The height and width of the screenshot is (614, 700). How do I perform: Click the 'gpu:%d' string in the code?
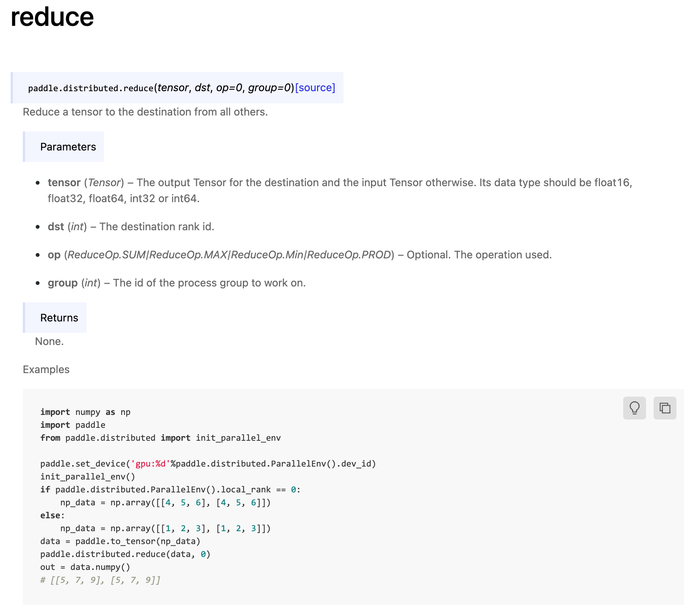(150, 464)
